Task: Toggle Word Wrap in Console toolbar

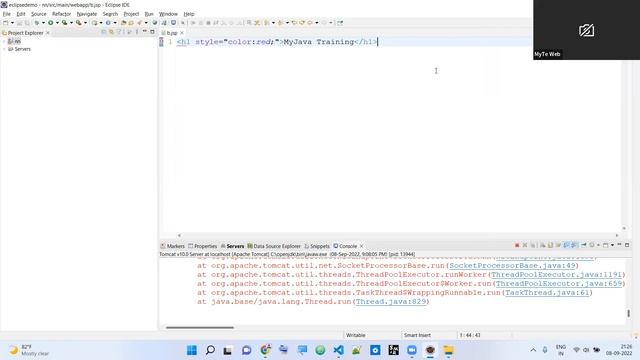Action: (558, 245)
